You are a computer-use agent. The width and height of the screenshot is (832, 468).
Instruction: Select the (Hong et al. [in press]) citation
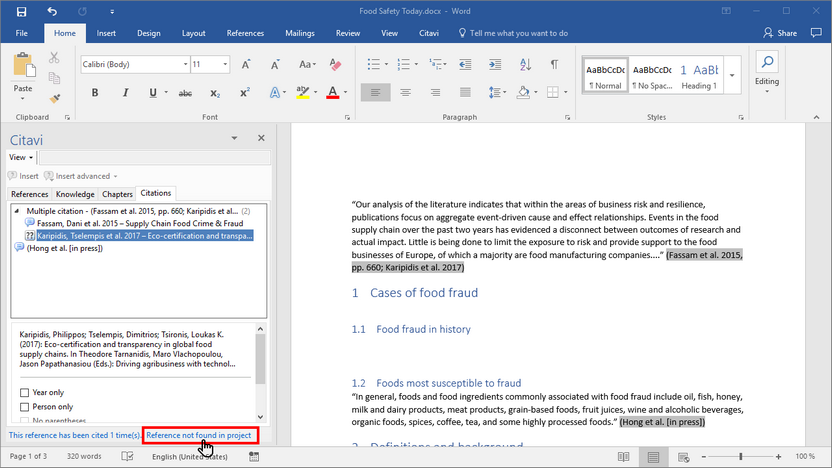click(x=65, y=248)
